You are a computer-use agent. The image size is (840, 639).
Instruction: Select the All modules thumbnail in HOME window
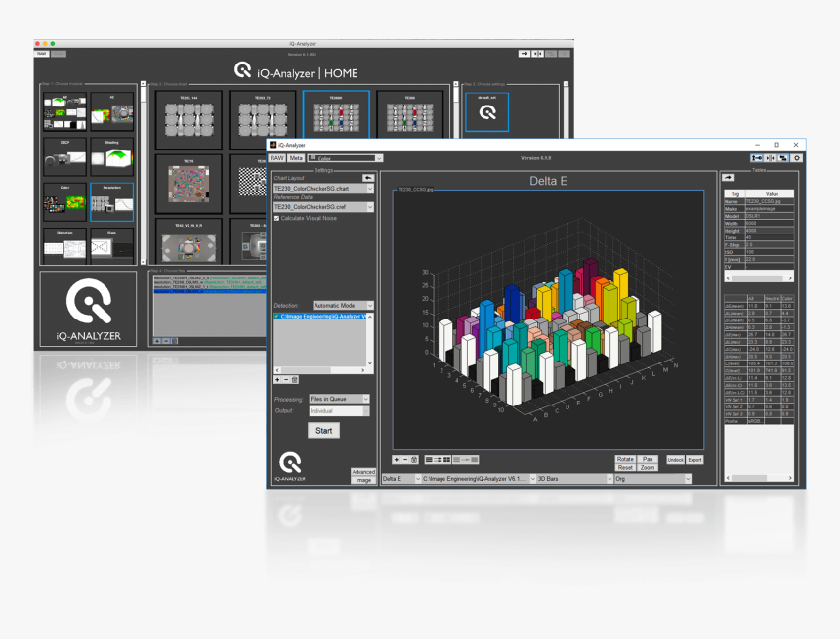(64, 111)
